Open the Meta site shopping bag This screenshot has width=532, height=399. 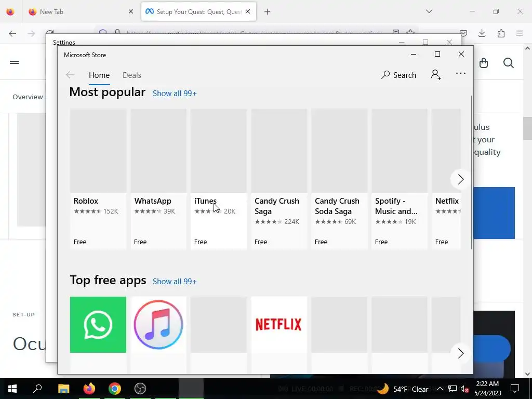pyautogui.click(x=484, y=63)
